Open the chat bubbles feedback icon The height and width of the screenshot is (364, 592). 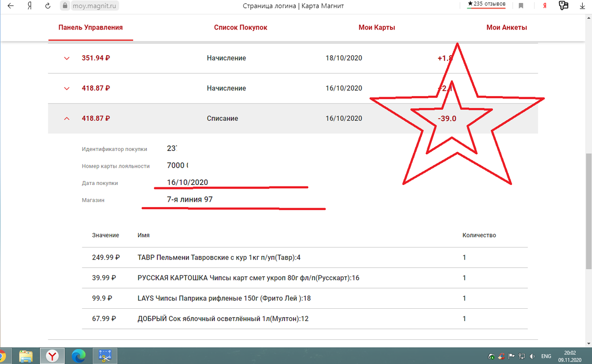564,6
